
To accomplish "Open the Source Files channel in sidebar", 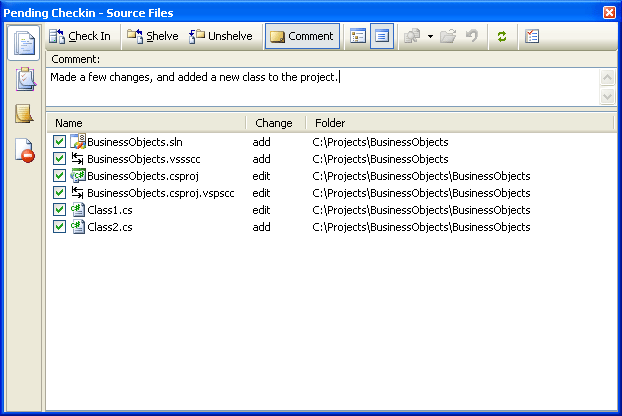I will (23, 45).
